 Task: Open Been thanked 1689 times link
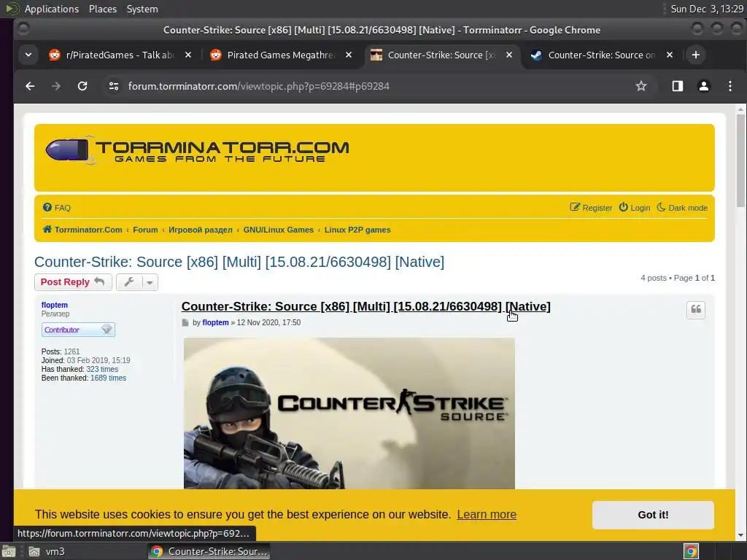(108, 378)
